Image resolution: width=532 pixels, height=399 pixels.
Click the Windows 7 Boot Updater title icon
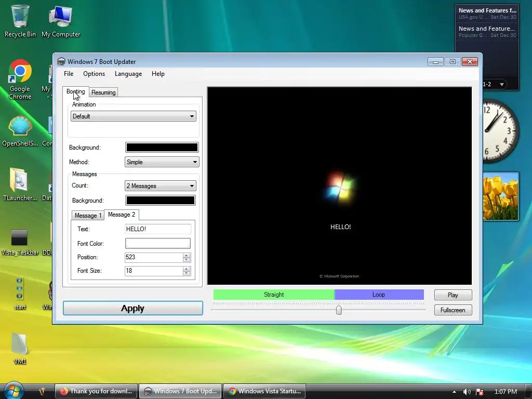(x=61, y=61)
